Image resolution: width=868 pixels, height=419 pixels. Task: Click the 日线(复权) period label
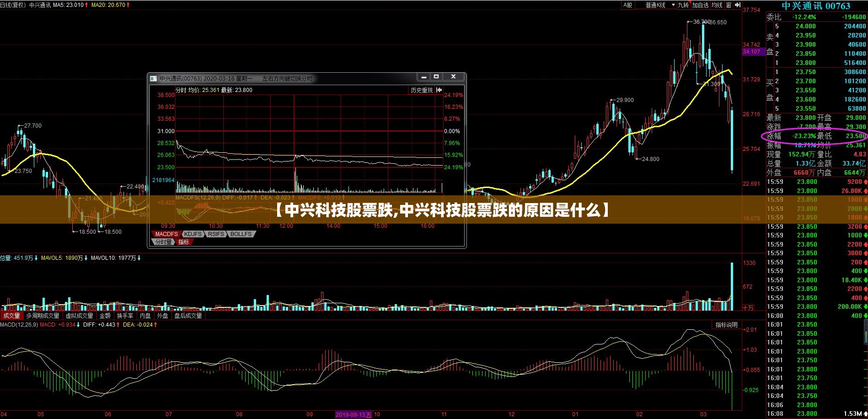pos(13,5)
